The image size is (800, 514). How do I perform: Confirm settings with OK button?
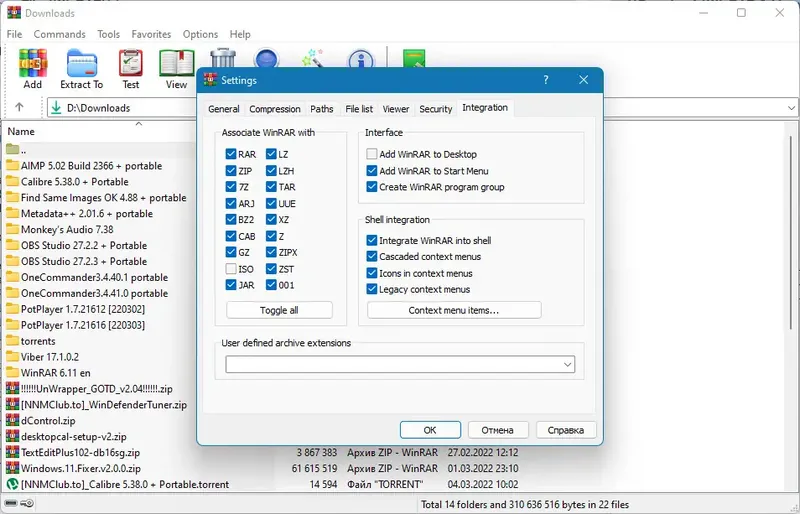pos(430,430)
